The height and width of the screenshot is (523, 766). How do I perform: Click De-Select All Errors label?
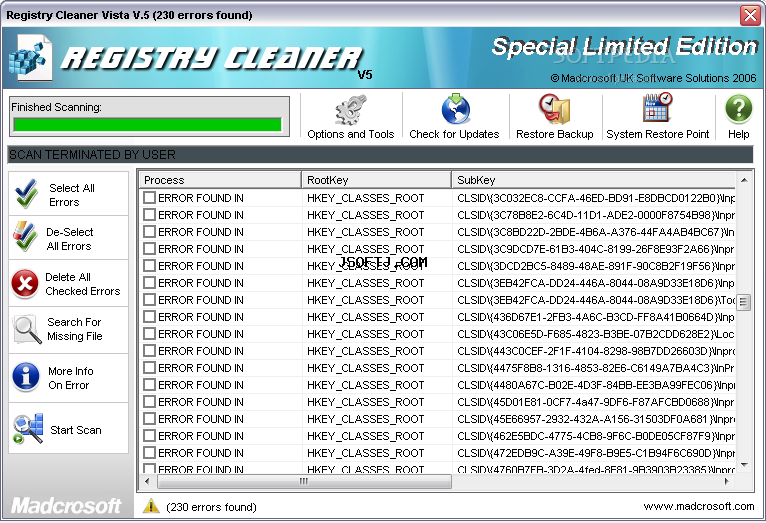(69, 239)
